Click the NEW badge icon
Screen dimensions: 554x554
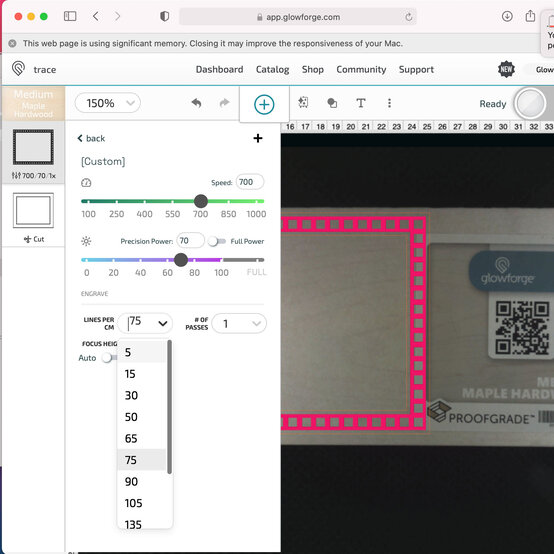coord(506,69)
